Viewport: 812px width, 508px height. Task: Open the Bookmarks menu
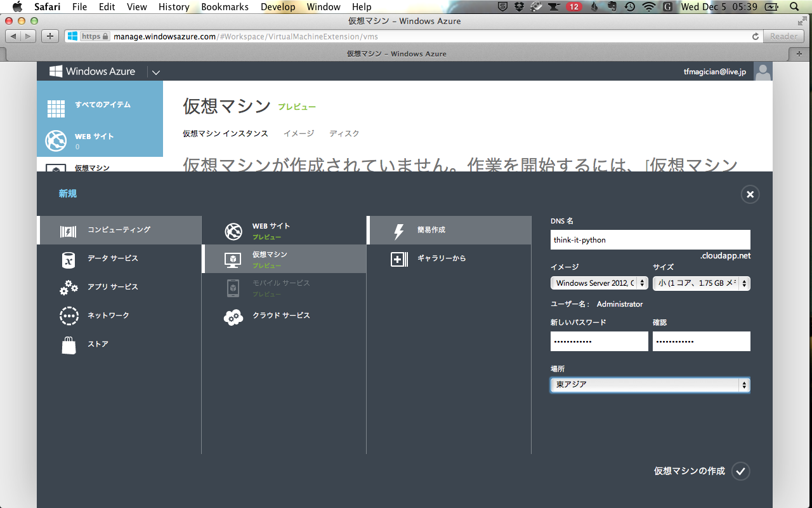[225, 7]
